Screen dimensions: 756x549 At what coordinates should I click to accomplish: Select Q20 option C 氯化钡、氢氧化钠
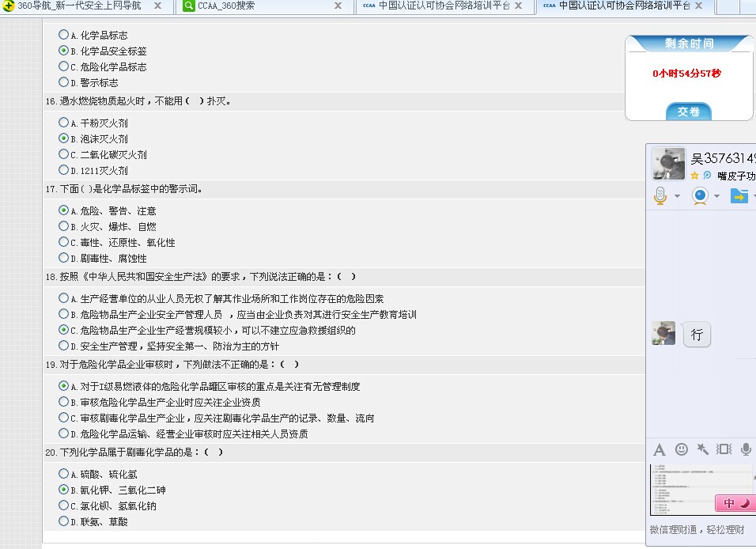coord(63,505)
